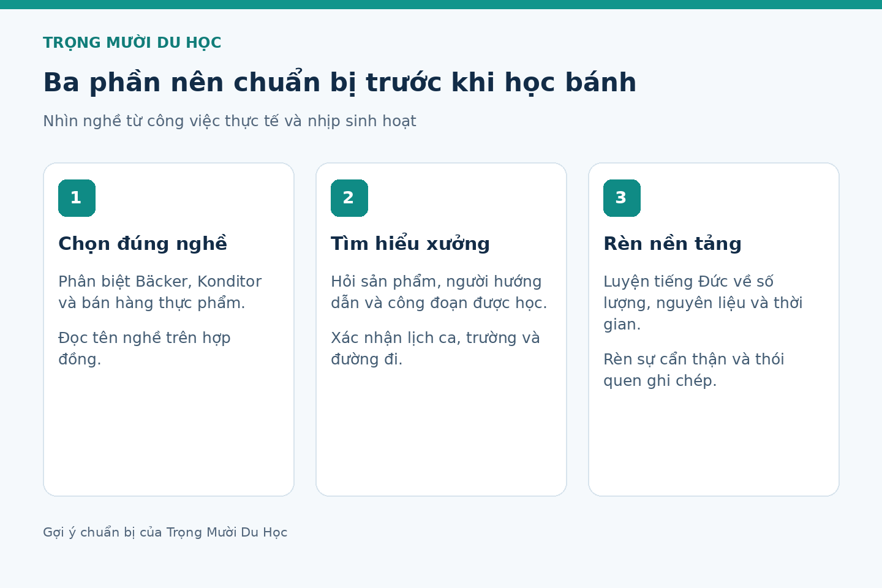Click the text "Rèn sự cẩn thận và thói quen"
This screenshot has width=882, height=588.
694,370
